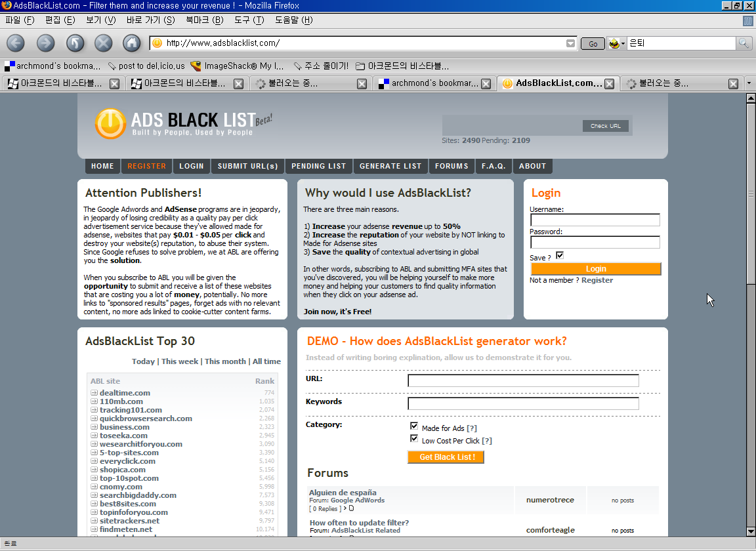Open the REGISTER navigation item

coord(146,166)
